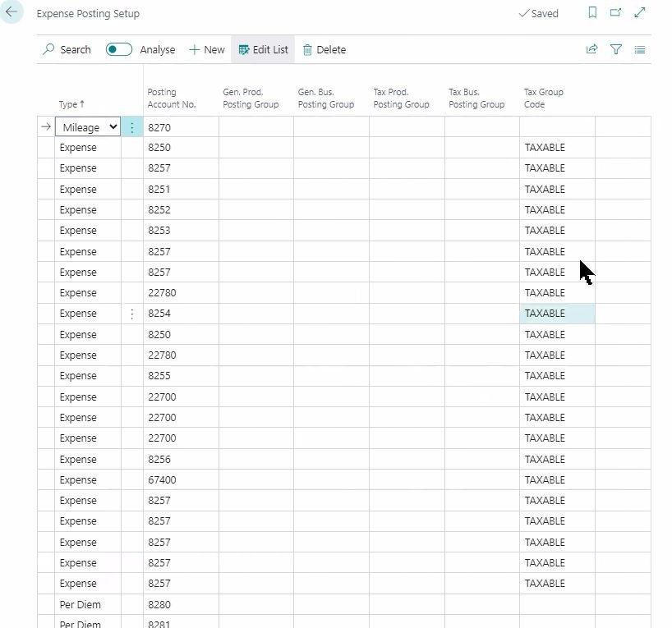This screenshot has height=628, width=672.
Task: Select the highlighted TAXABLE cell
Action: coord(557,313)
